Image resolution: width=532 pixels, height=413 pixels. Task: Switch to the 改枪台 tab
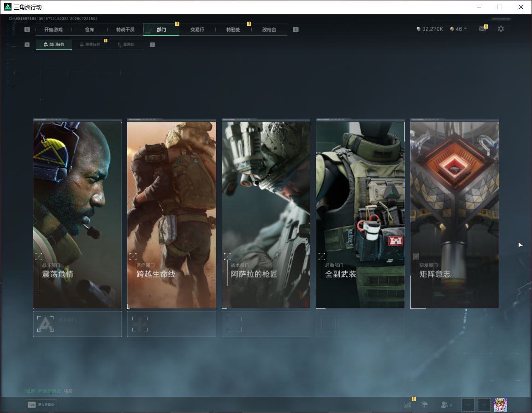(269, 29)
